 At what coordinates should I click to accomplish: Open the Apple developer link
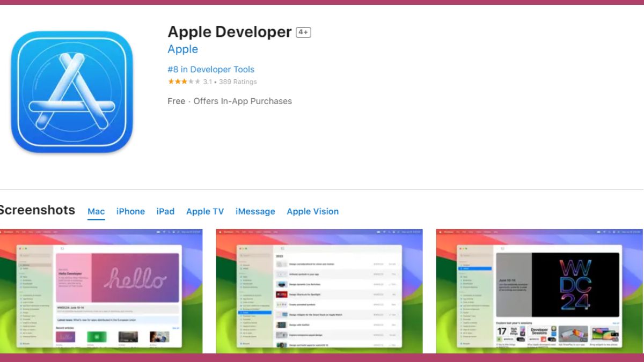coord(182,49)
